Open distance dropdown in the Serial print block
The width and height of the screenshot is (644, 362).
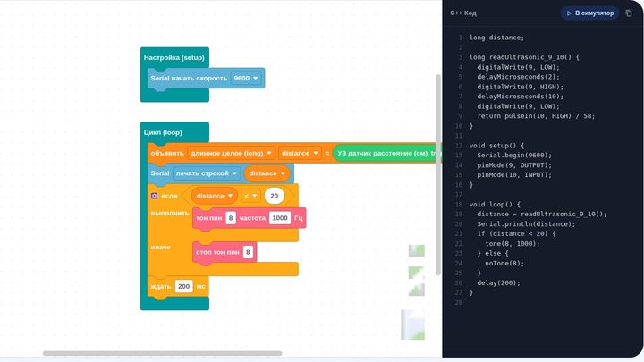pos(267,173)
